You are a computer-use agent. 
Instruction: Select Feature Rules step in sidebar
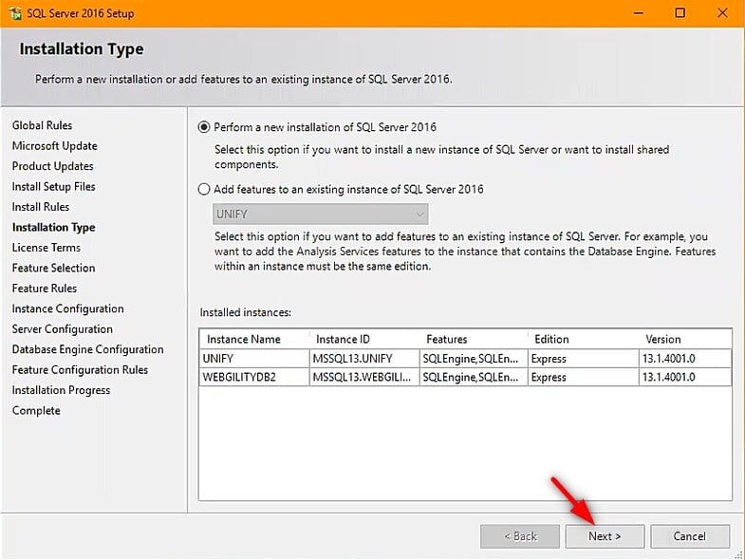[45, 289]
